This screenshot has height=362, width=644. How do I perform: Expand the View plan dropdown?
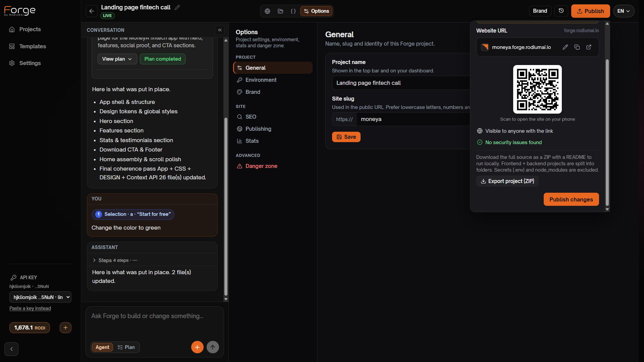point(117,59)
